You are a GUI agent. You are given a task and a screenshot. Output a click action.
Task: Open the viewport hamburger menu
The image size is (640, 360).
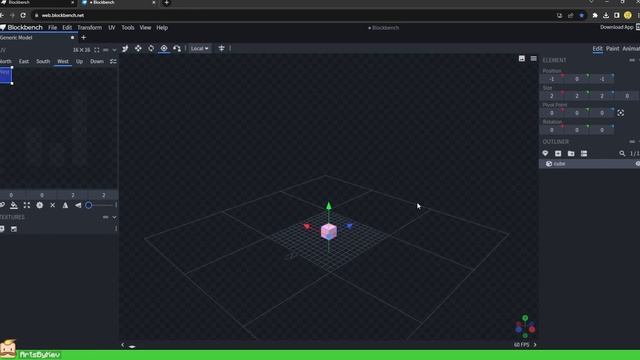click(533, 58)
